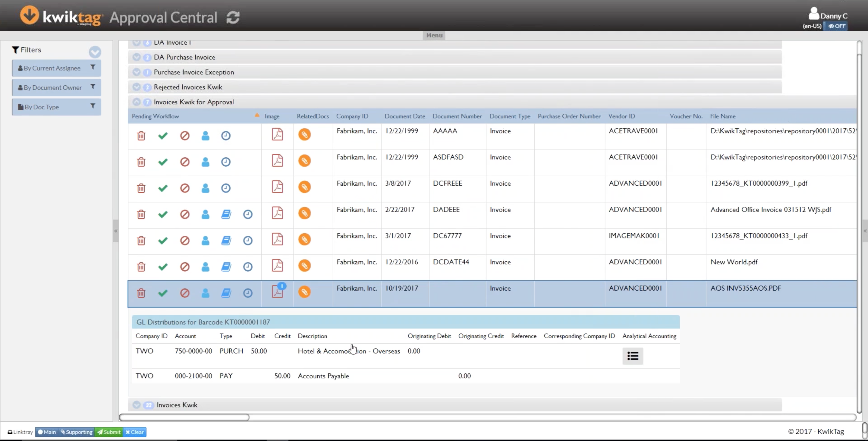Open GL book icon for DCDATE44 invoice
This screenshot has width=868, height=441.
point(226,267)
